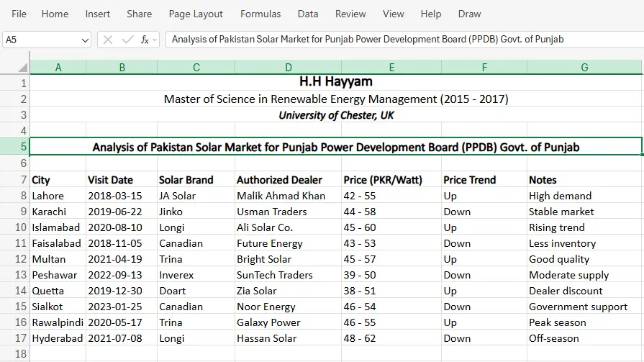The width and height of the screenshot is (644, 362).
Task: Select the date cell '2023-01-25'
Action: pyautogui.click(x=122, y=307)
